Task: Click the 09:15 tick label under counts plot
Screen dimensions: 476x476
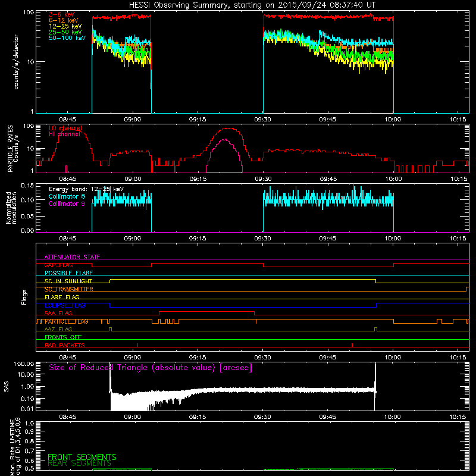Action: 198,120
